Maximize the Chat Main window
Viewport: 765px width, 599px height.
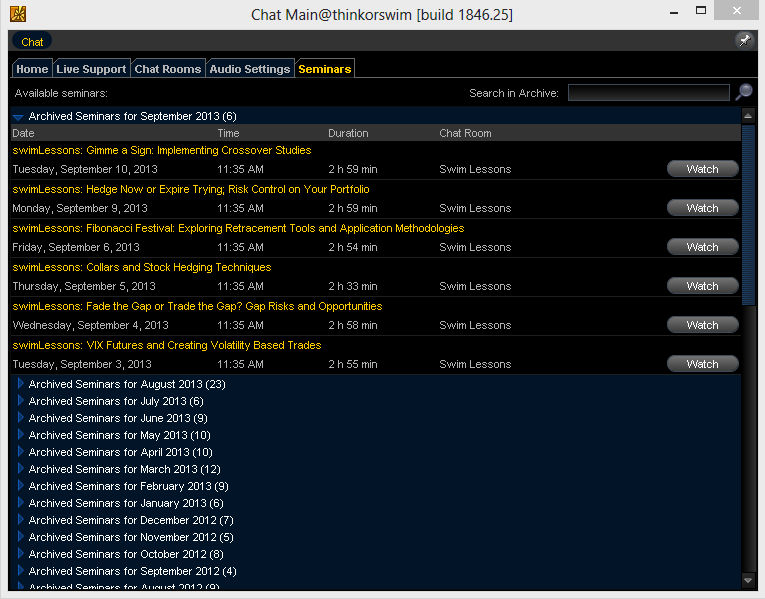(701, 10)
